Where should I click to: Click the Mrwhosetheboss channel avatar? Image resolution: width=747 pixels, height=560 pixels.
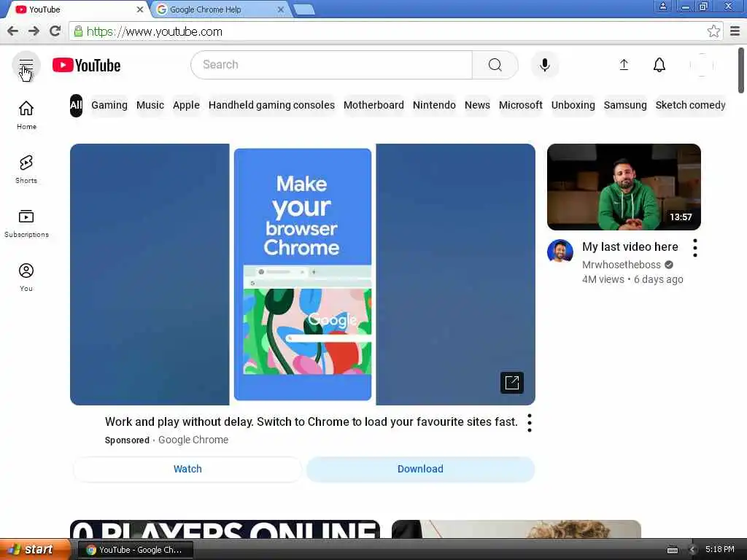point(560,251)
